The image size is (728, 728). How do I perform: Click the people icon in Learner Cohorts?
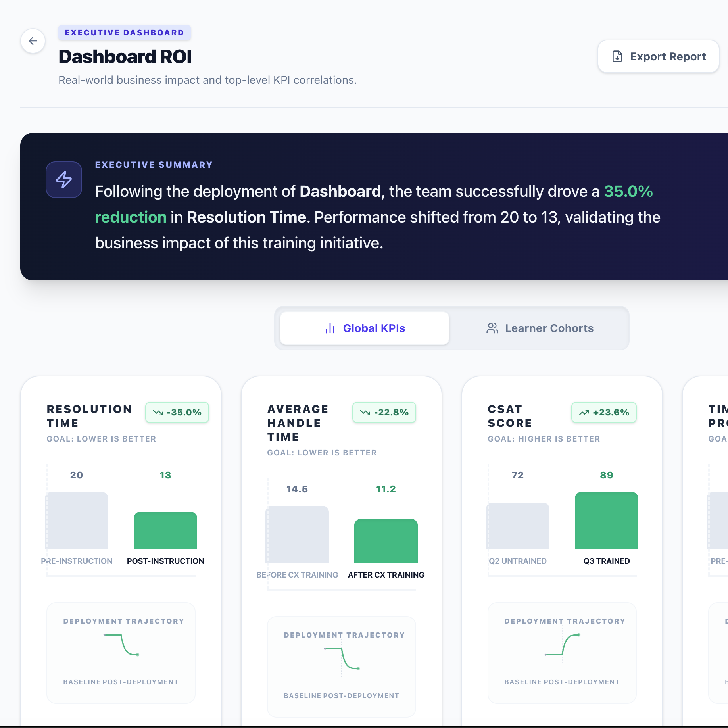coord(492,328)
